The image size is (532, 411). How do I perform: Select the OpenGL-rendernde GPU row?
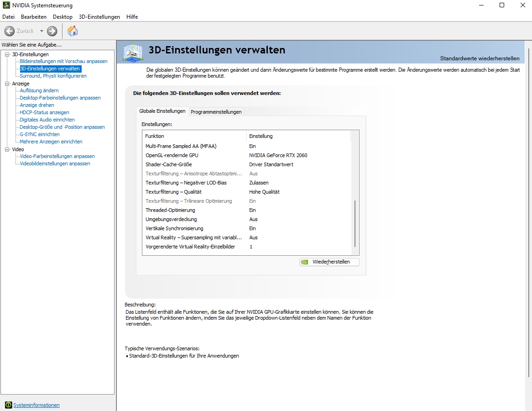click(246, 155)
